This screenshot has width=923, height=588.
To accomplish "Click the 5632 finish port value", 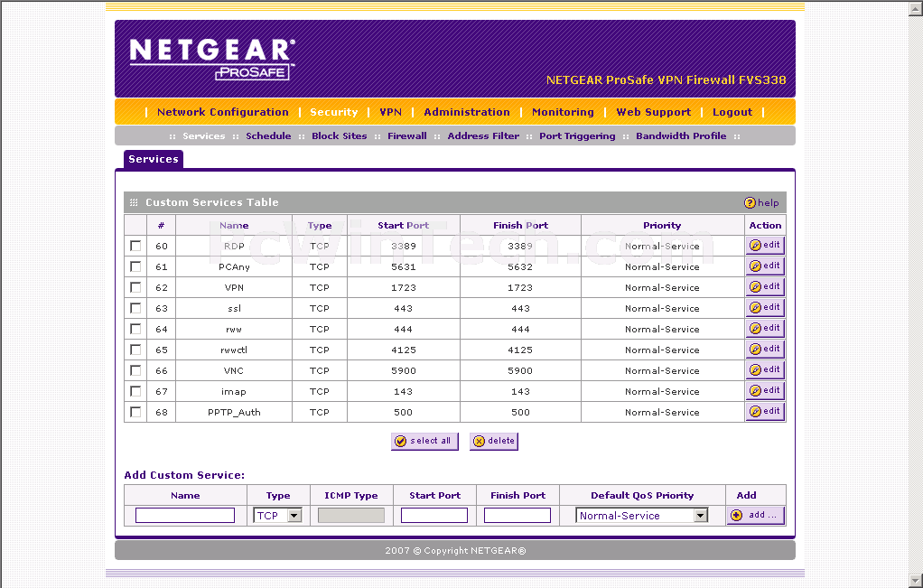I will tap(520, 266).
